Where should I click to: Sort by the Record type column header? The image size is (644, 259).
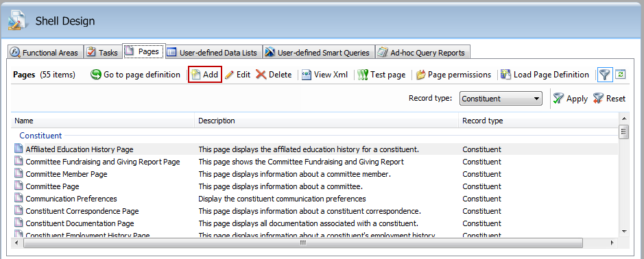click(x=538, y=121)
